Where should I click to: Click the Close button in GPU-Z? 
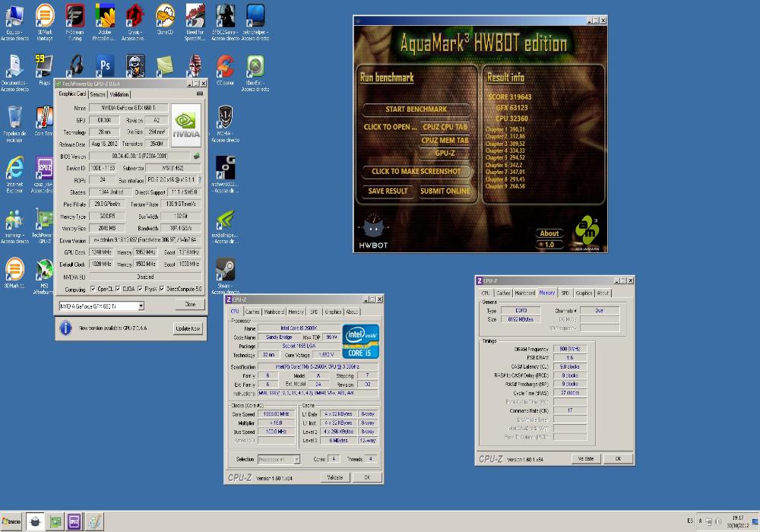pos(190,304)
